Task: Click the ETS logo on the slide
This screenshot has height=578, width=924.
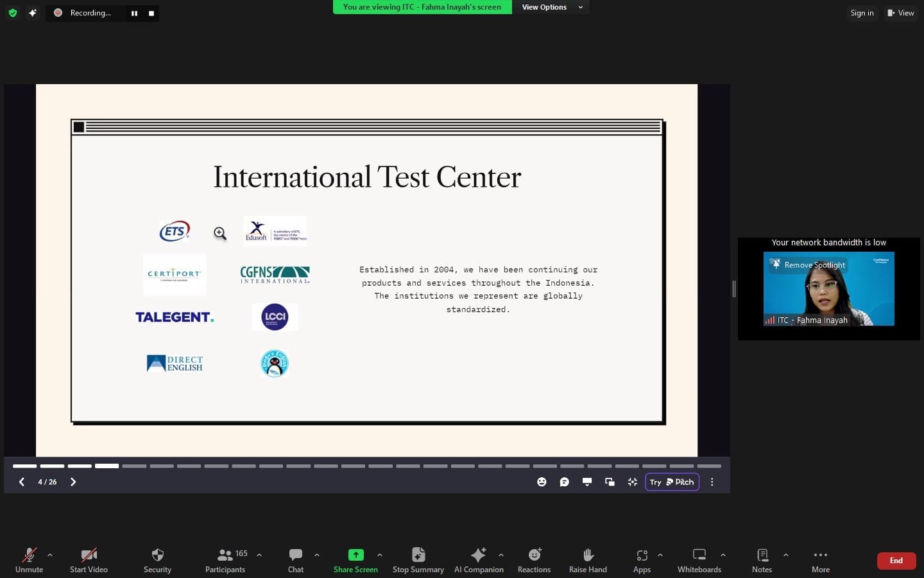Action: 175,231
